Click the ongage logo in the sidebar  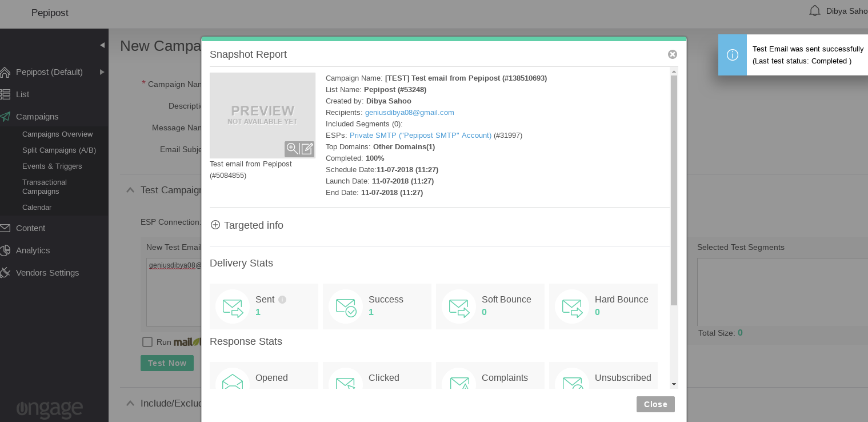click(50, 408)
